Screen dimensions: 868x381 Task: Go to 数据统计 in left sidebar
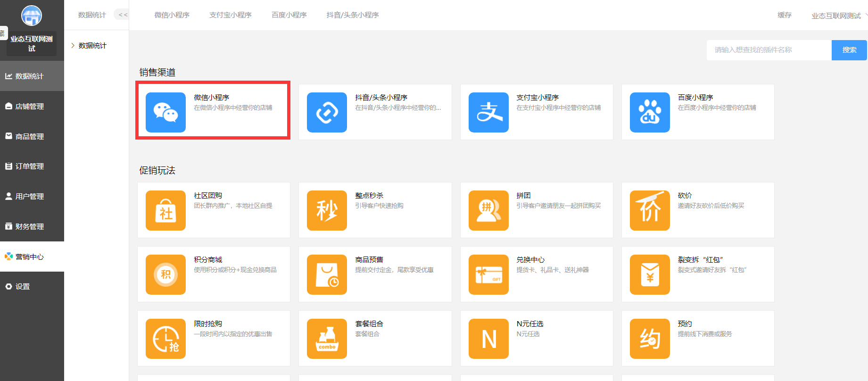32,76
